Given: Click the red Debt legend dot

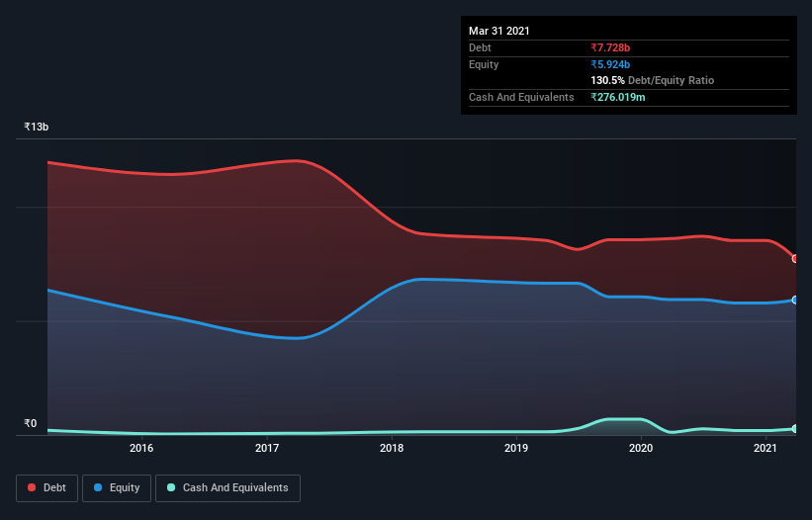Looking at the screenshot, I should (x=32, y=487).
